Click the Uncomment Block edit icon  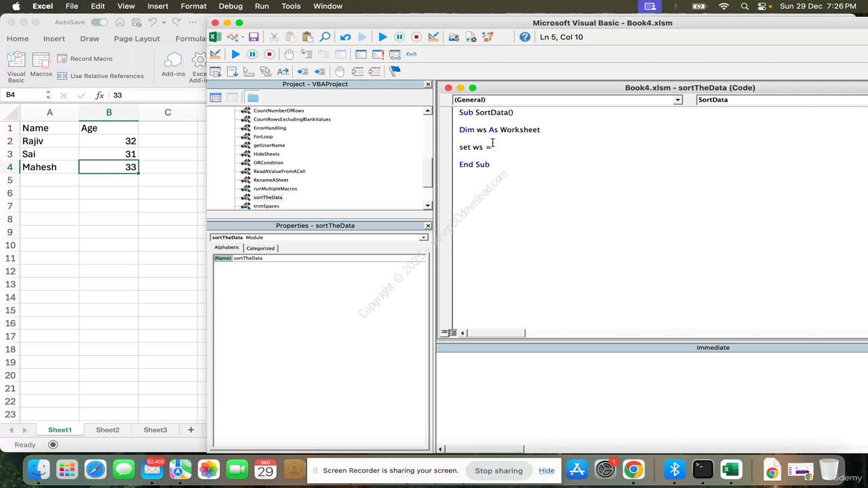[x=374, y=71]
